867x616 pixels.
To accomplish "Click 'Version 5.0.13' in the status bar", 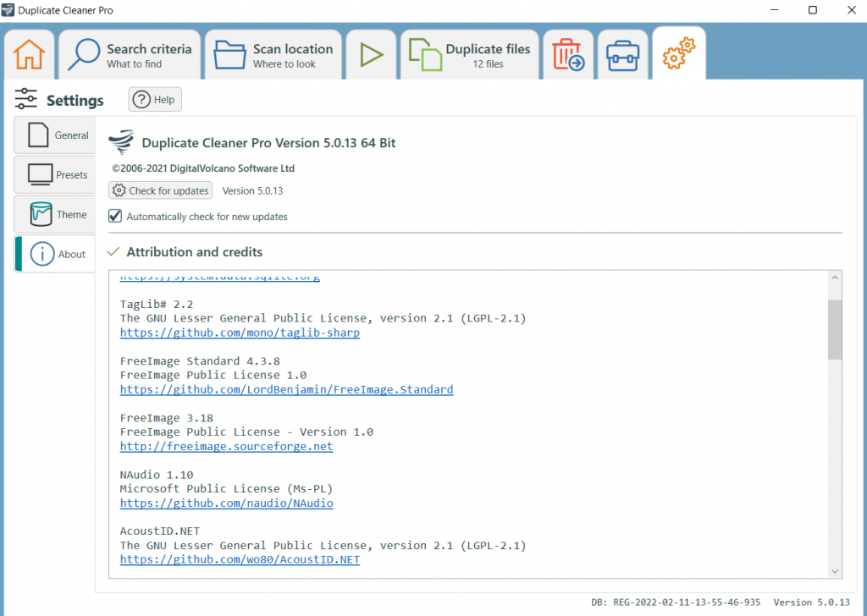I will 812,602.
